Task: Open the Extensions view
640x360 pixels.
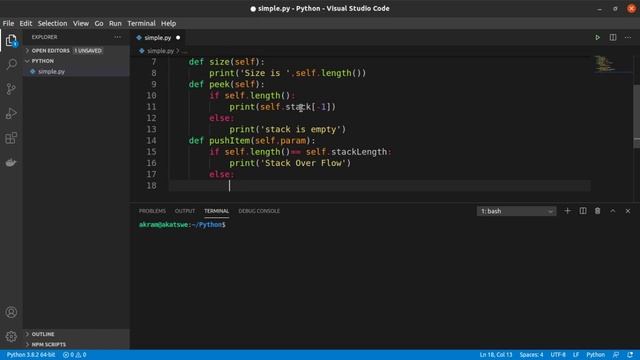Action: tap(11, 138)
